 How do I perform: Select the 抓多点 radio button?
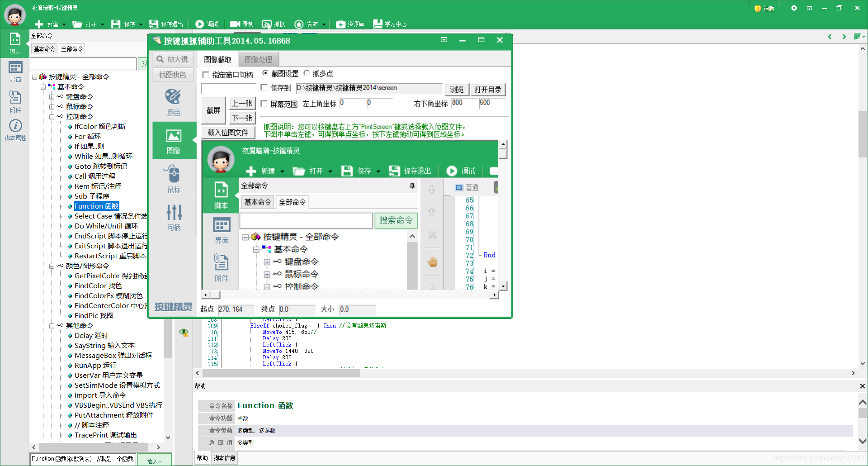point(307,73)
